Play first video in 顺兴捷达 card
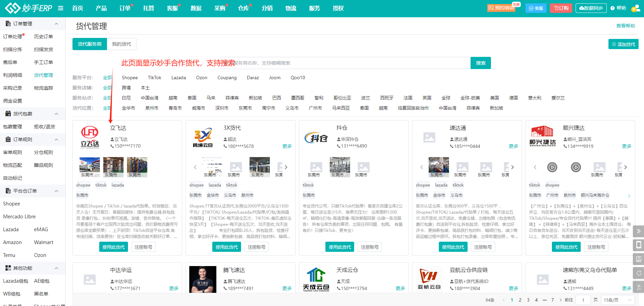 [552, 167]
